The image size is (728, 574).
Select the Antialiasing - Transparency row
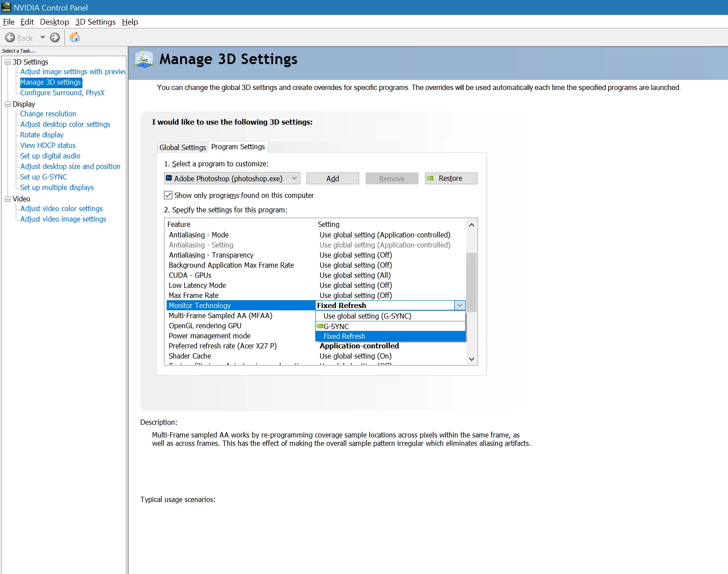(x=315, y=255)
